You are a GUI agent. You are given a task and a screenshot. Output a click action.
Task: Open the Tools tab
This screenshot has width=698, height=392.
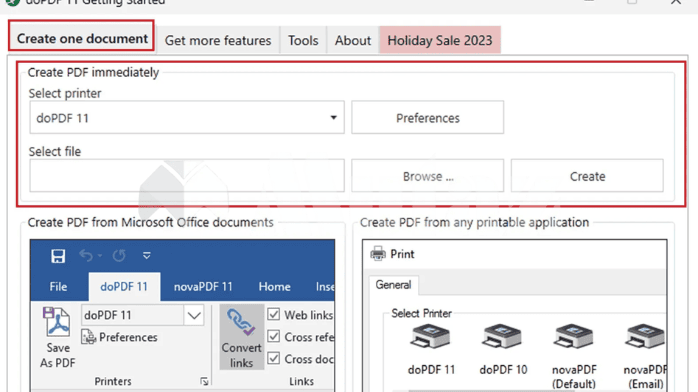(303, 40)
